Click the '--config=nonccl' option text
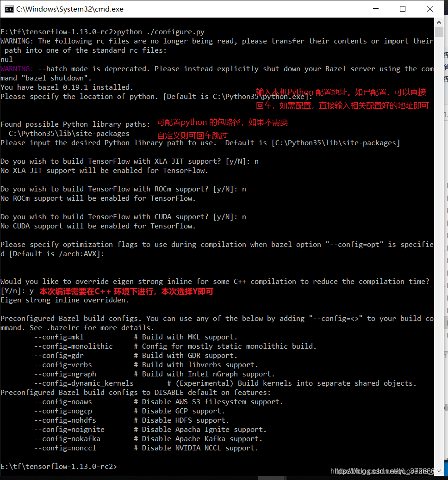 pyautogui.click(x=65, y=448)
